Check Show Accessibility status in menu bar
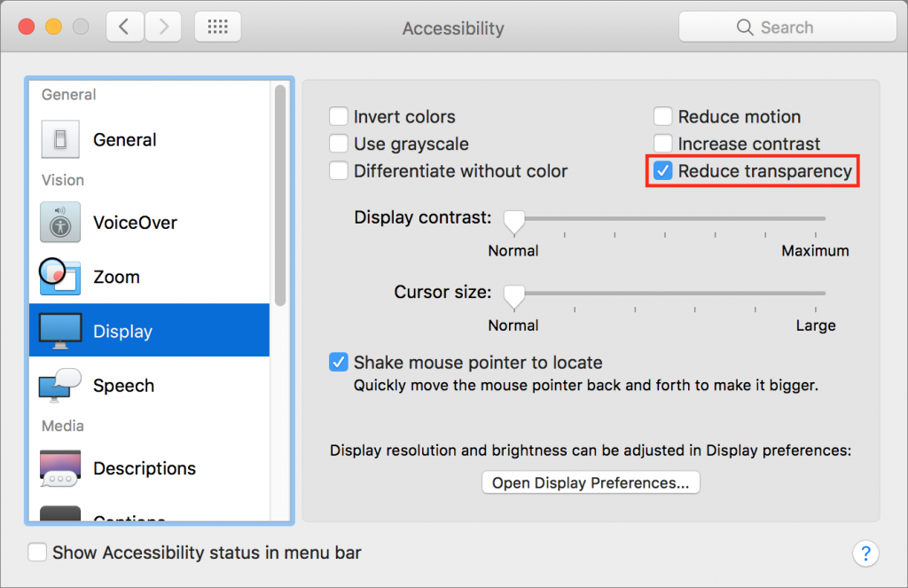 coord(37,552)
